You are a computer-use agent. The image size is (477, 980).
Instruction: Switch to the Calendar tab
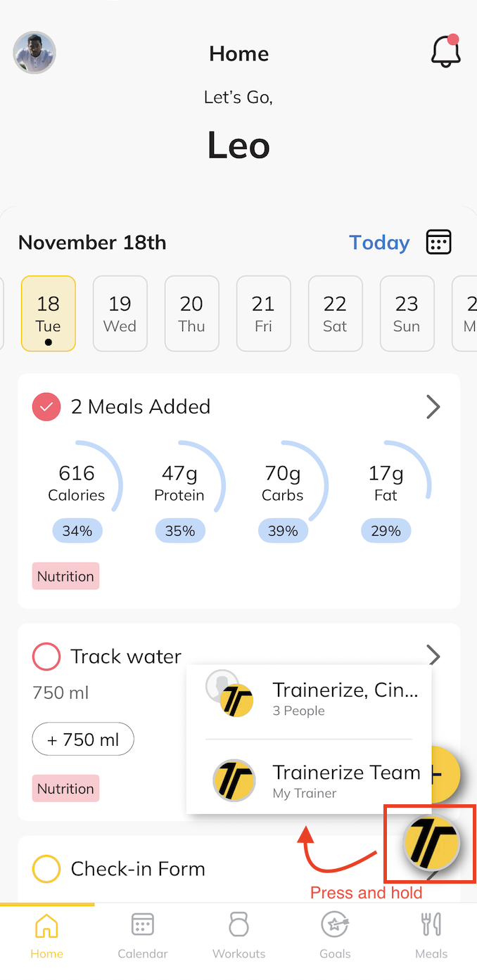[x=143, y=934]
